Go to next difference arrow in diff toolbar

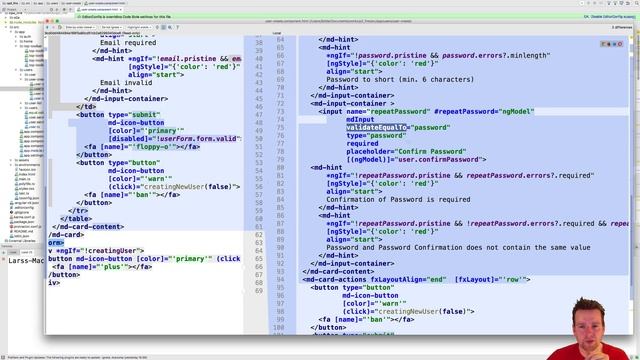tap(53, 27)
